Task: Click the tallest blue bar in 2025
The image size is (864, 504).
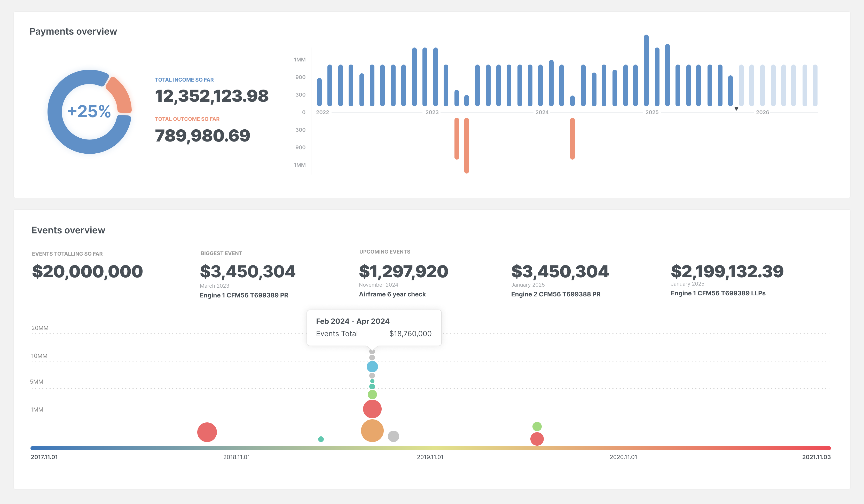Action: pos(646,69)
